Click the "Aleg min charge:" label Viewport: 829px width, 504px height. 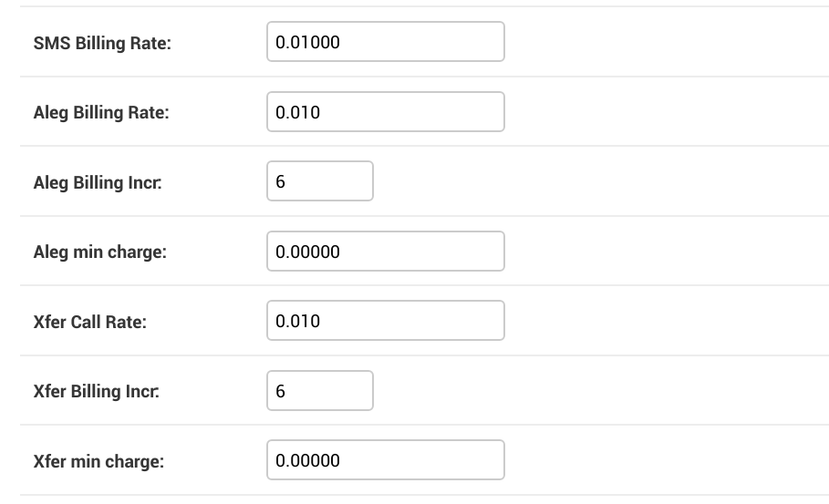(x=100, y=252)
